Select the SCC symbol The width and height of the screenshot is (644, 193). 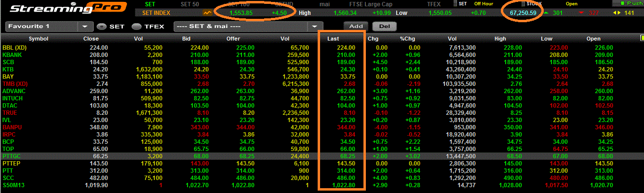(x=8, y=178)
